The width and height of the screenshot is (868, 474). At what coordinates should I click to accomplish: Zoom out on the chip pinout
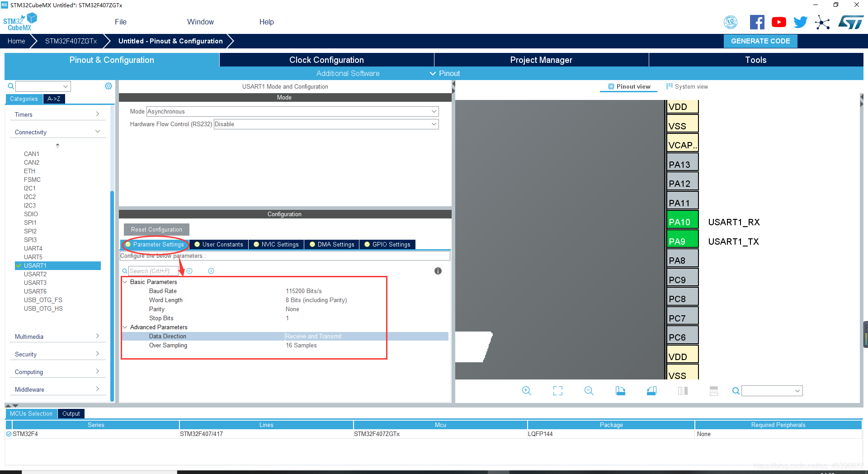point(589,391)
